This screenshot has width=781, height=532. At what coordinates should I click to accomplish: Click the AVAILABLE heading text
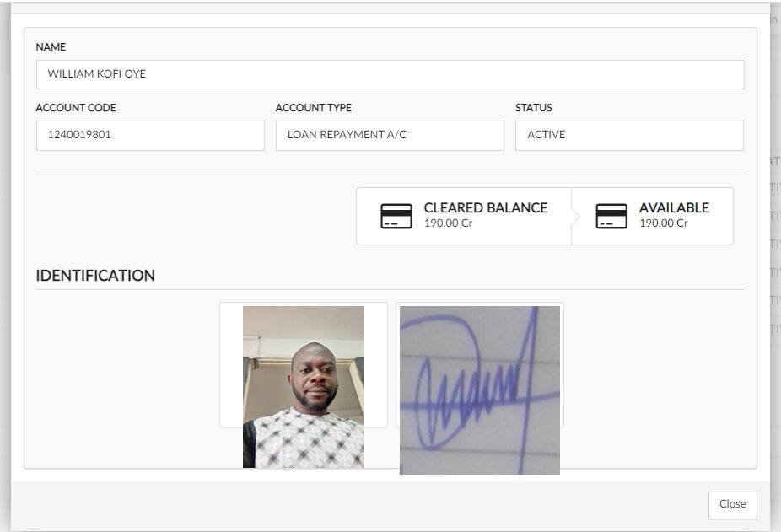coord(674,207)
